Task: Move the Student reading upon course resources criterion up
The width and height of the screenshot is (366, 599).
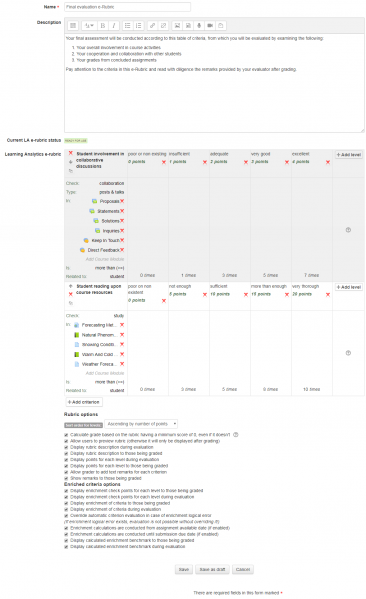Action: tap(71, 286)
